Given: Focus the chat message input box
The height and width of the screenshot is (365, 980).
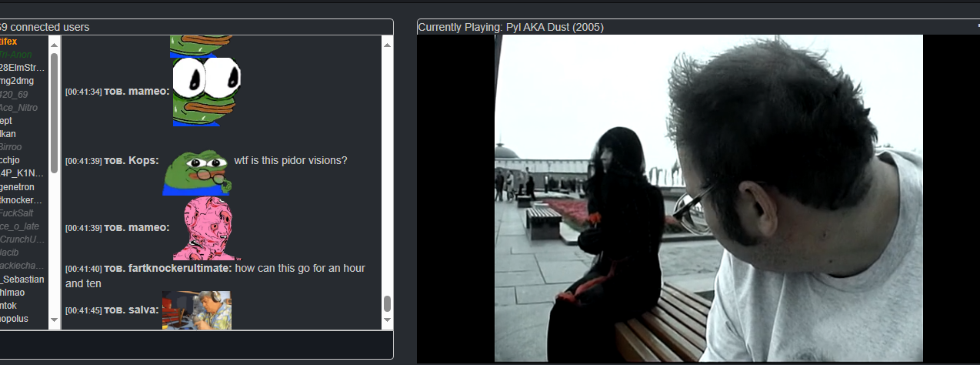Looking at the screenshot, I should [196, 344].
